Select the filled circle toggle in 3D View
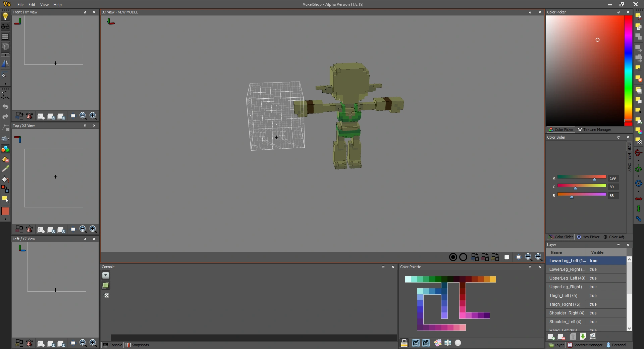 453,257
